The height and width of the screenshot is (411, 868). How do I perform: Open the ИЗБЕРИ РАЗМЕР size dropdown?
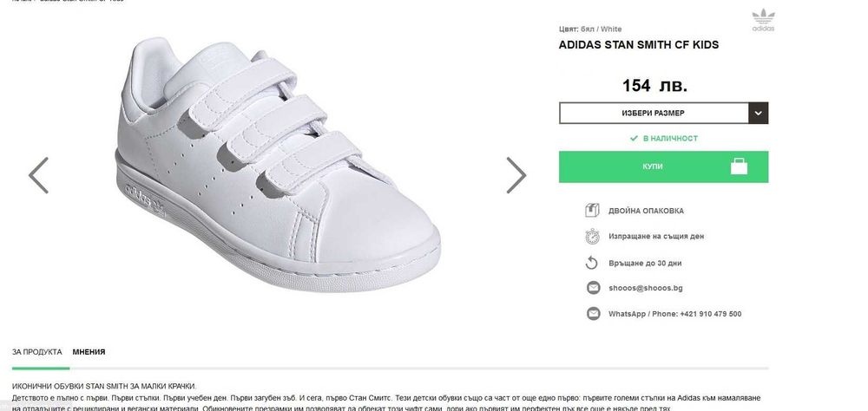click(653, 114)
